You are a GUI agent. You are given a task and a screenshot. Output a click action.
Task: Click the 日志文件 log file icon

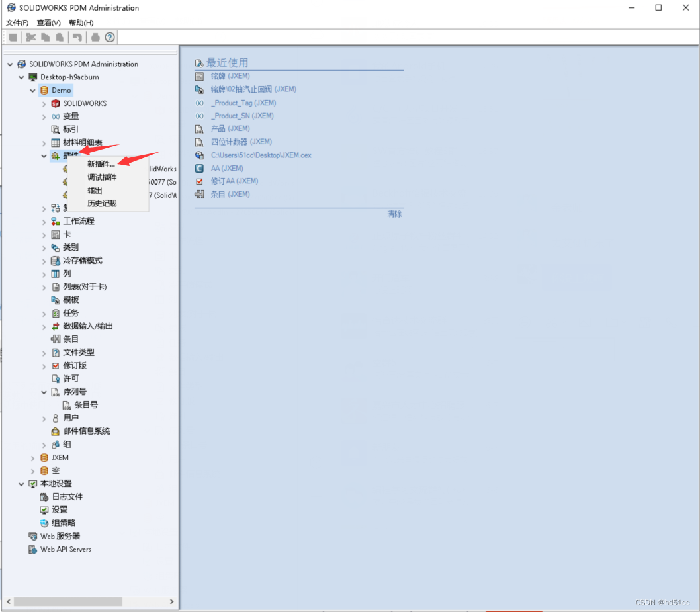pyautogui.click(x=44, y=497)
